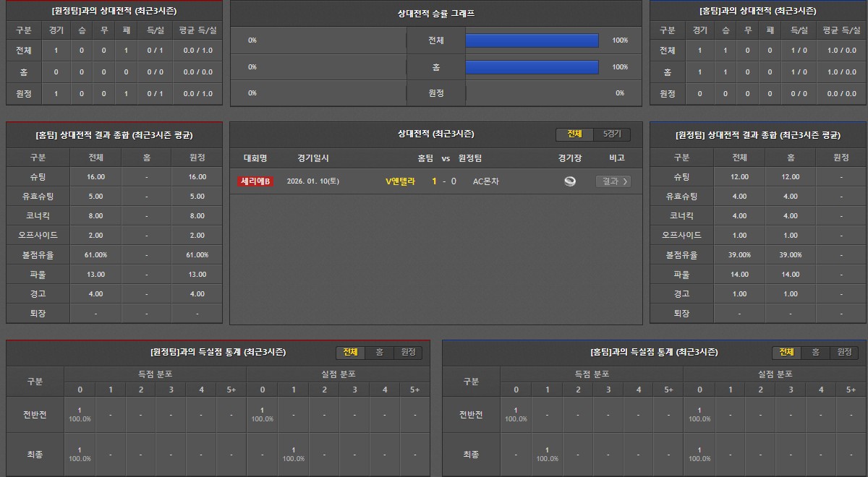Select 원정 toggle in [원정팀] 득실점 통계
Viewport: 868px width, 477px height.
tap(408, 352)
